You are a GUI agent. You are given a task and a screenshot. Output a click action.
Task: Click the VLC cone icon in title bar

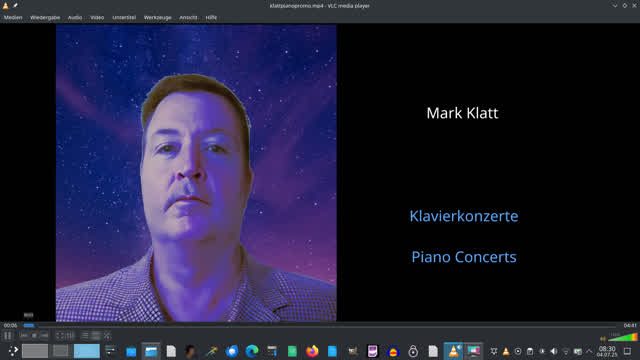click(x=5, y=5)
